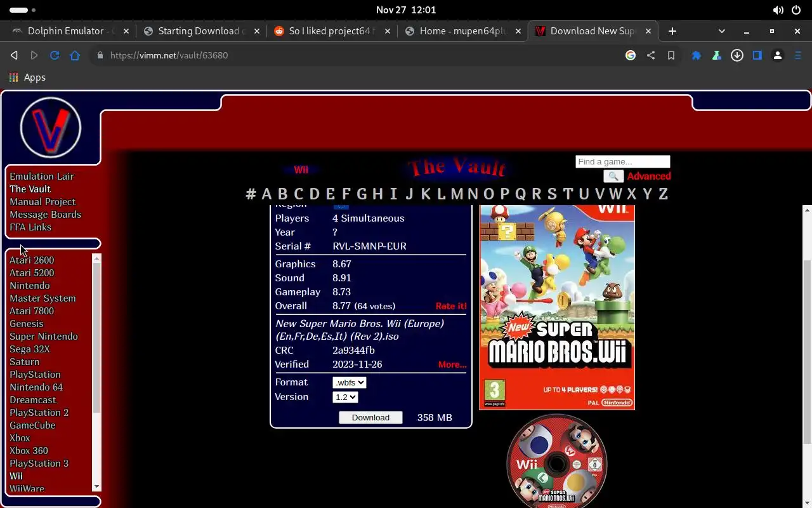Open the Format .wbfs dropdown
The image size is (812, 508).
tap(350, 382)
